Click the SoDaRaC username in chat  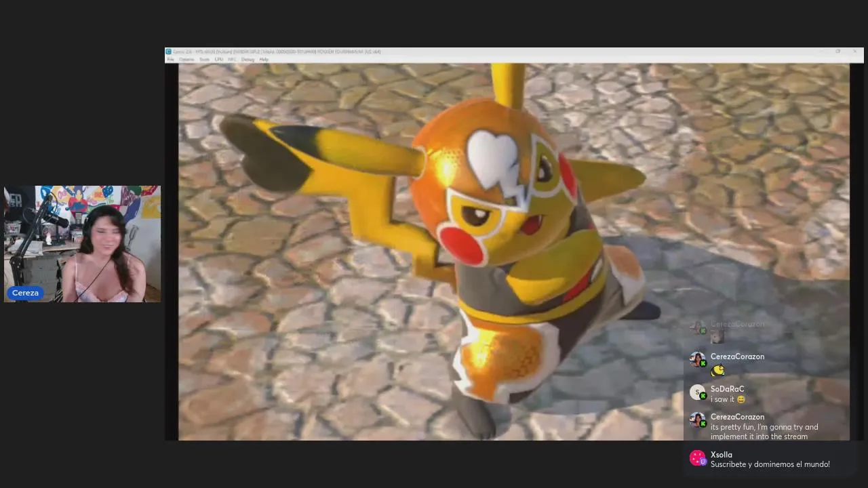[727, 389]
